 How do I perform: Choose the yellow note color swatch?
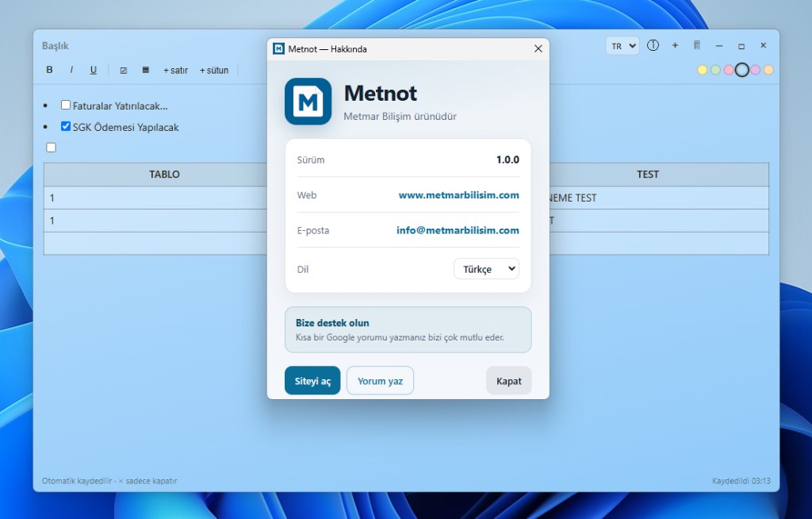703,70
